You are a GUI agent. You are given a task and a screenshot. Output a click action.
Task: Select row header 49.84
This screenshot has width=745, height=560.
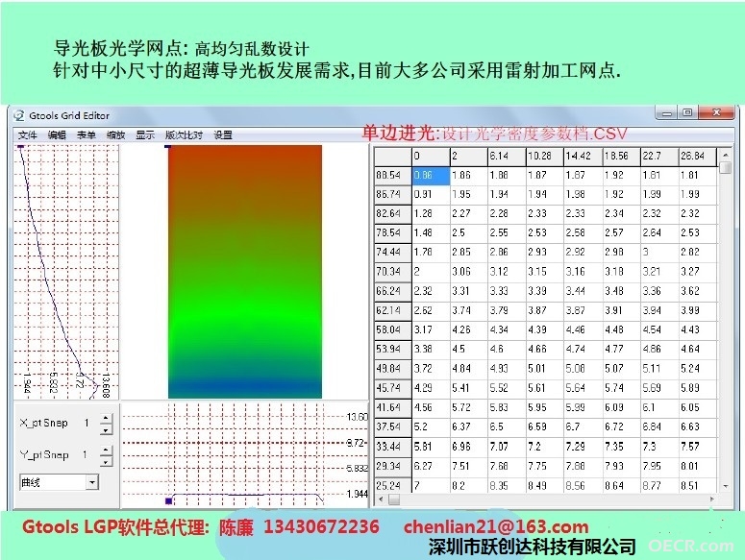tap(392, 369)
